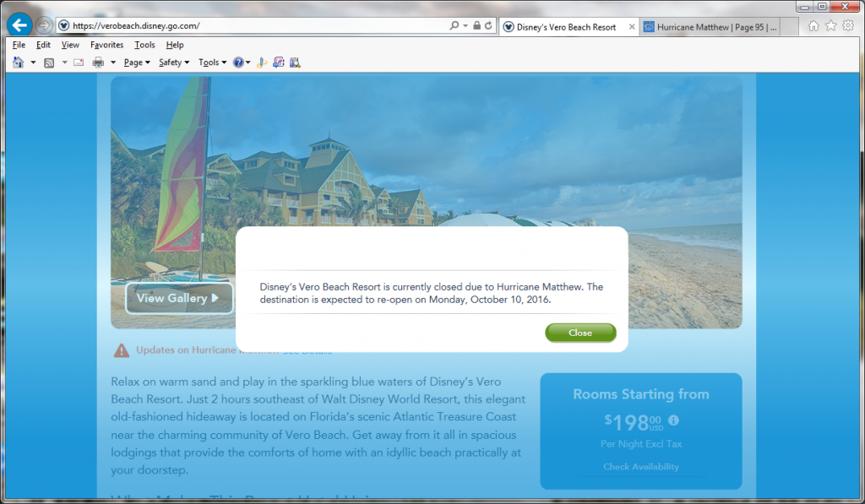Open the View menu

click(70, 45)
